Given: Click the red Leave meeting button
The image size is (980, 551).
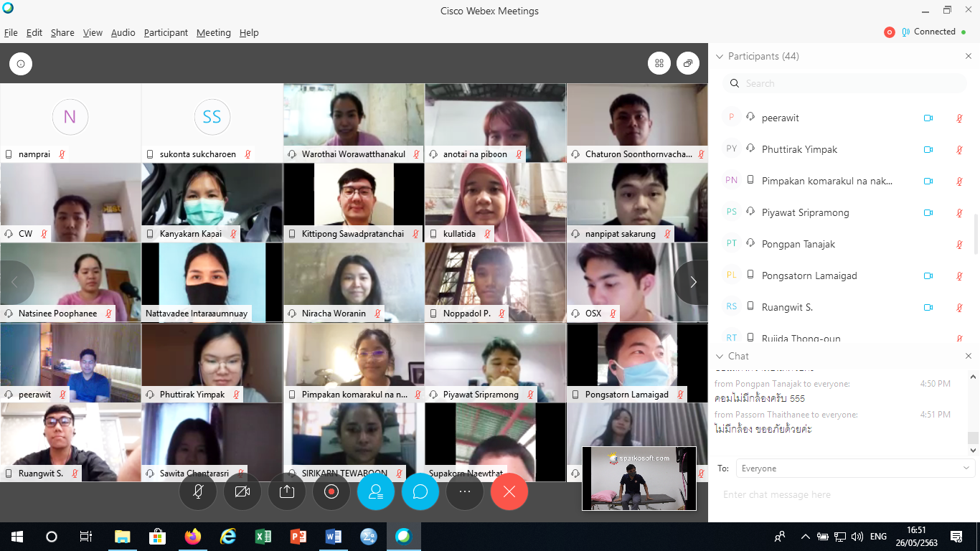Looking at the screenshot, I should coord(509,491).
